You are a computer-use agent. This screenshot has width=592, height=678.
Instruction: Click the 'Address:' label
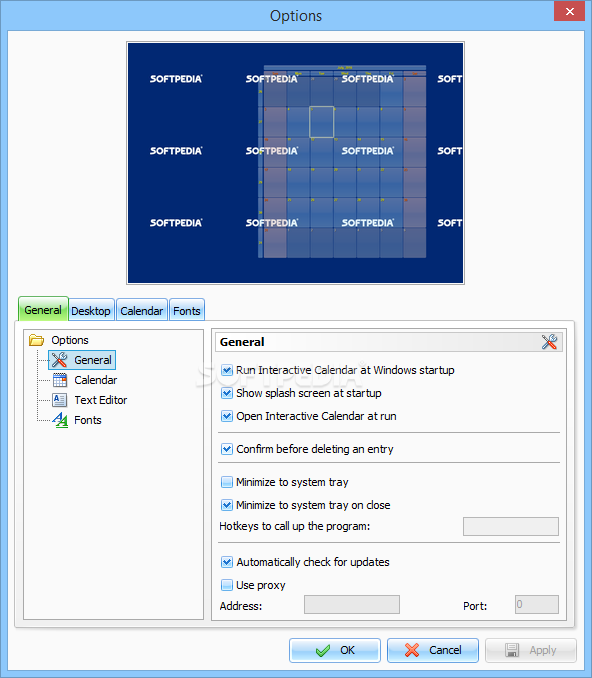pyautogui.click(x=240, y=606)
